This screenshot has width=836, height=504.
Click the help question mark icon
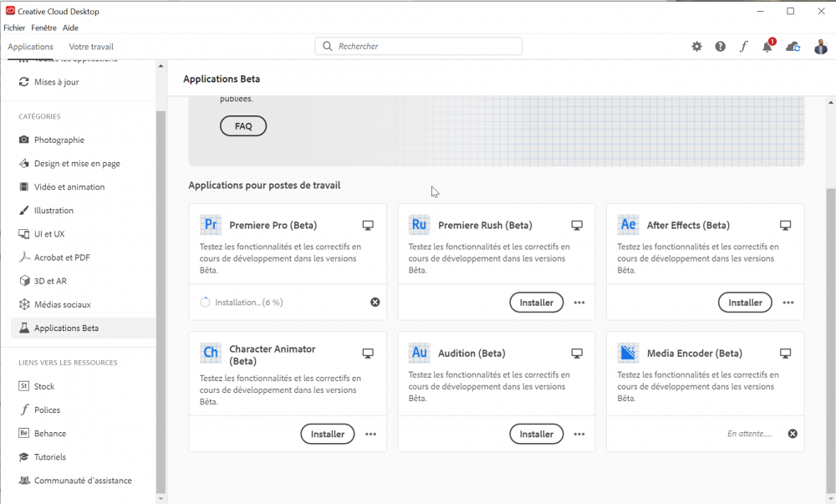coord(720,47)
